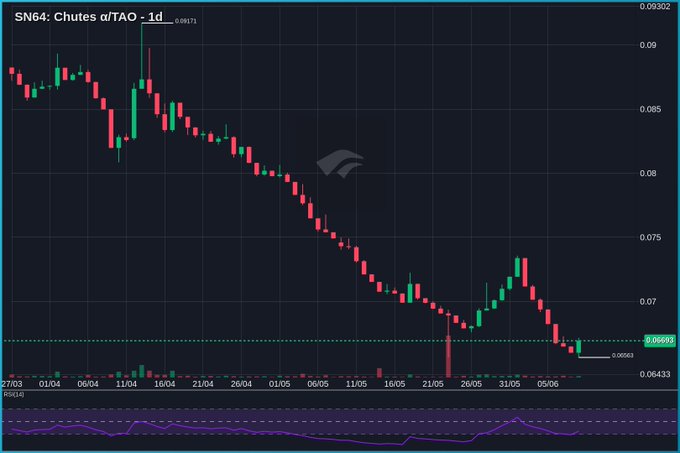Select the 11/05 date on the time axis
Screen dimensions: 680x453
pyautogui.click(x=356, y=384)
